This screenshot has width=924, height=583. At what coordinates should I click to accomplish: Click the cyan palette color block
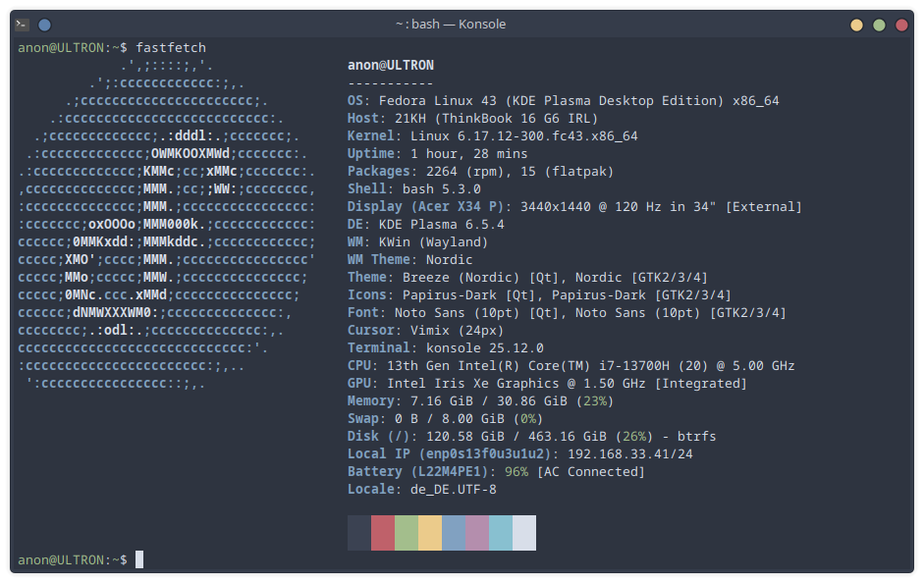point(501,533)
